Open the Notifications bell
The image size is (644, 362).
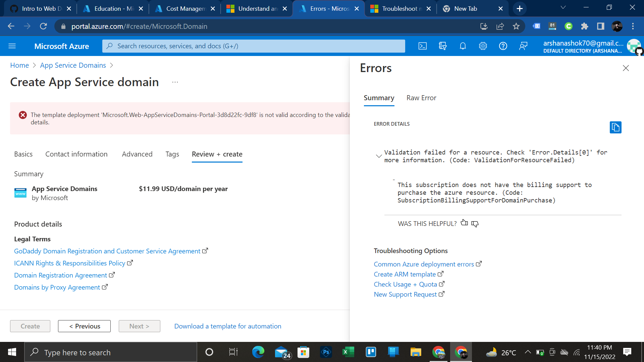pos(463,46)
